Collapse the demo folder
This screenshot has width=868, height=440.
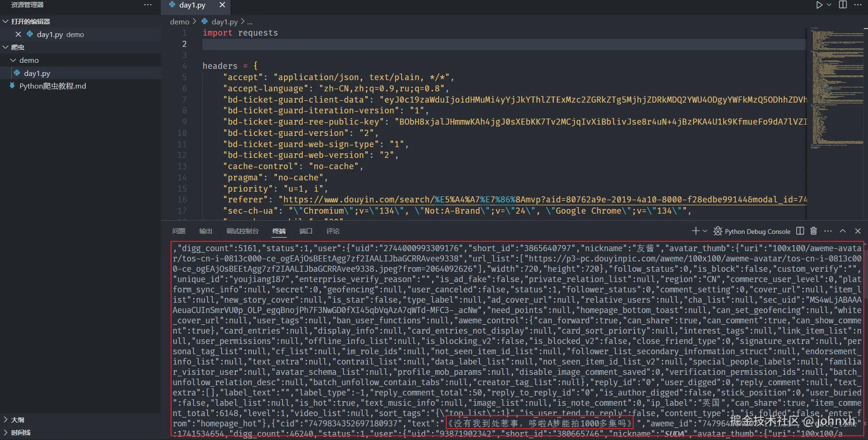pos(13,60)
